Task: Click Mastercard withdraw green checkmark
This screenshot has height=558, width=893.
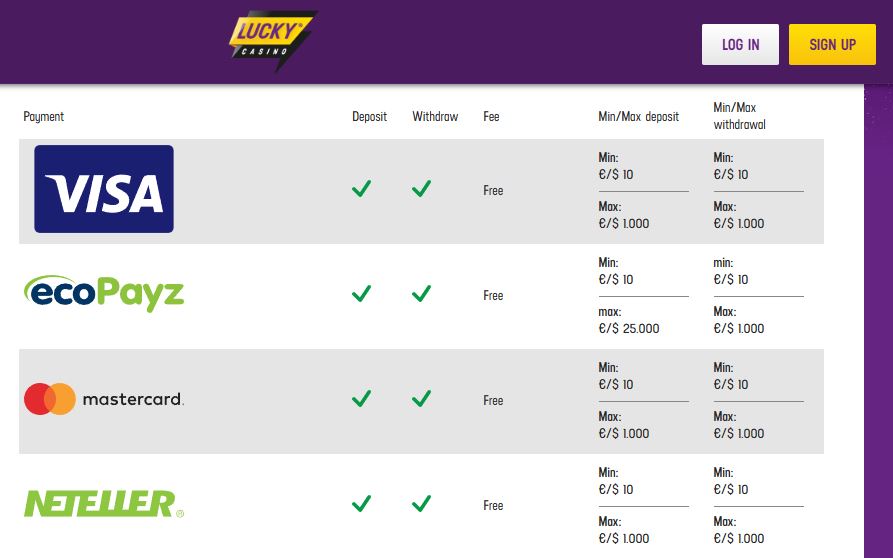Action: [421, 399]
